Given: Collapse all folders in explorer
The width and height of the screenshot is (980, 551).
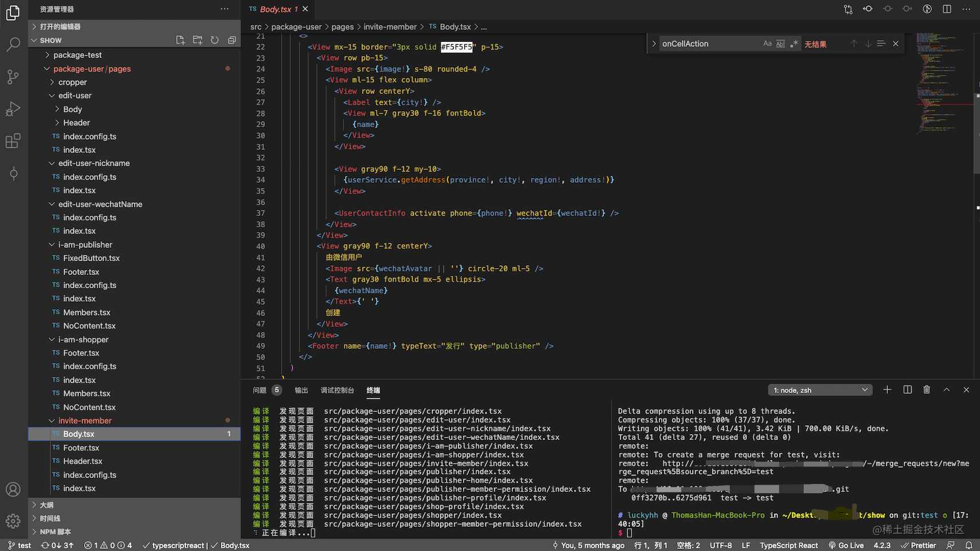Looking at the screenshot, I should pos(232,40).
